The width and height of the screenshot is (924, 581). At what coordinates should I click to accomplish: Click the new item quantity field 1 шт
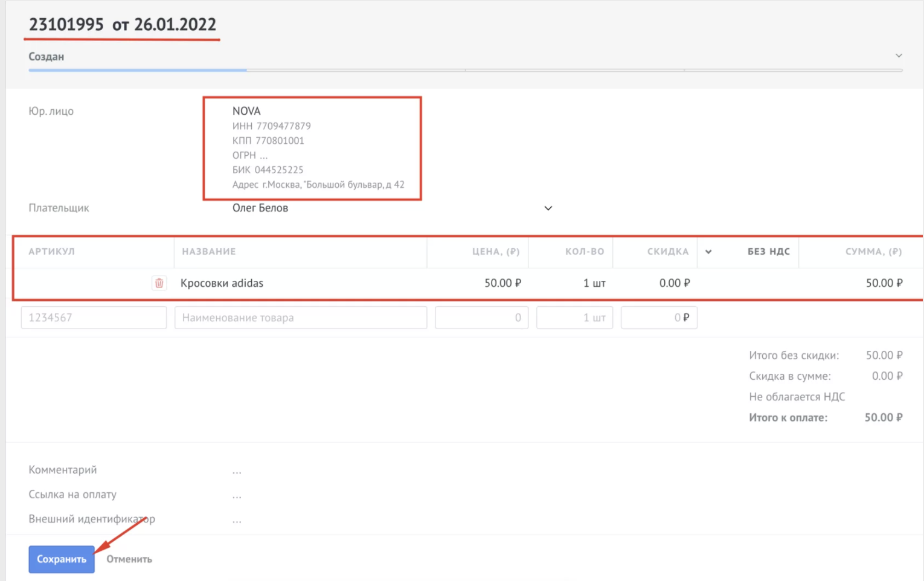(574, 318)
